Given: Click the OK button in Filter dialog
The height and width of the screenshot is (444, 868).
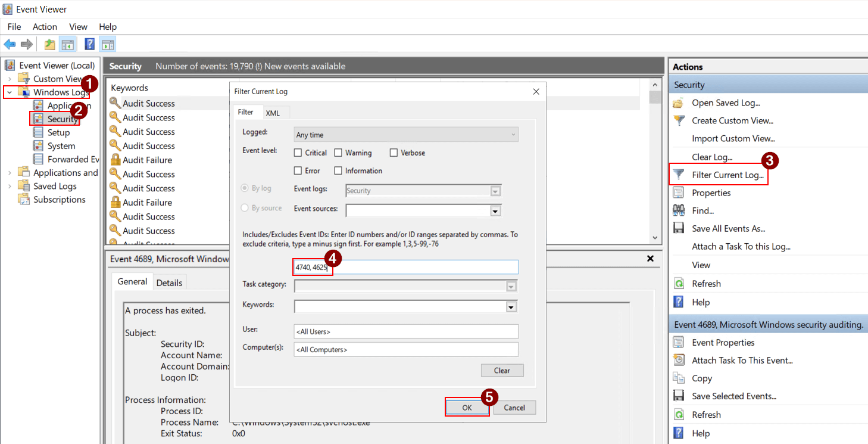Looking at the screenshot, I should (467, 407).
